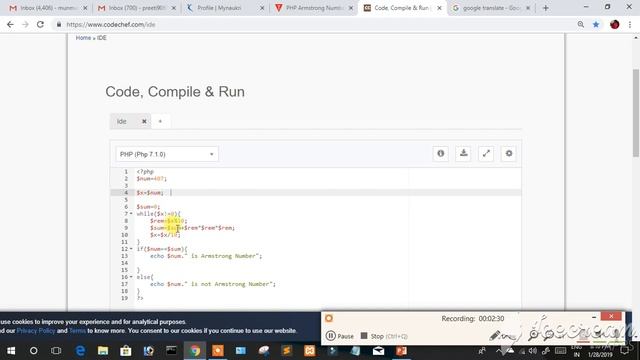
Task: Go forward in browser history
Action: 25,24
